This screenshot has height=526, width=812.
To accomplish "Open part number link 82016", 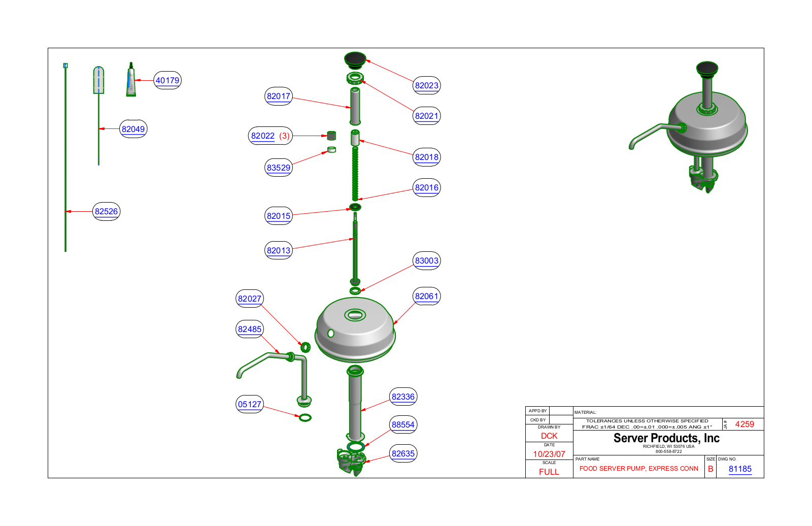I will coord(427,187).
